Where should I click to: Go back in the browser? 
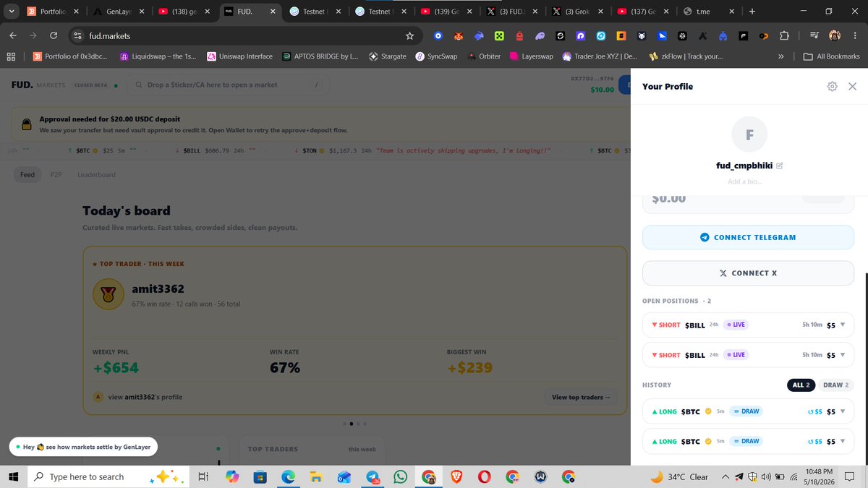pos(13,35)
